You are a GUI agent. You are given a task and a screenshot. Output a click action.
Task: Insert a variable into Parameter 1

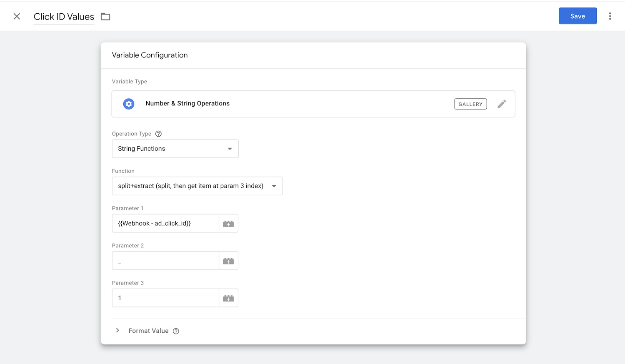pyautogui.click(x=228, y=224)
